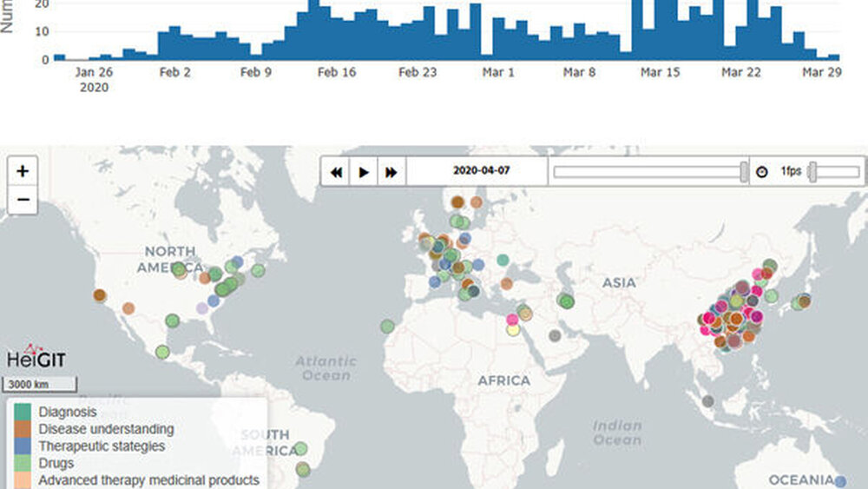Adjust the timeline date slider handle
This screenshot has width=868, height=489.
744,172
